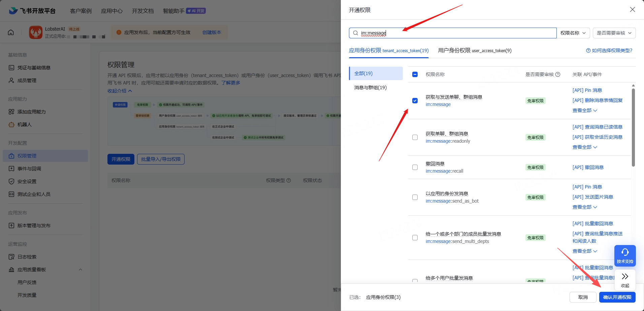644x311 pixels.
Task: Click the LobsterAI app logo icon
Action: (36, 32)
